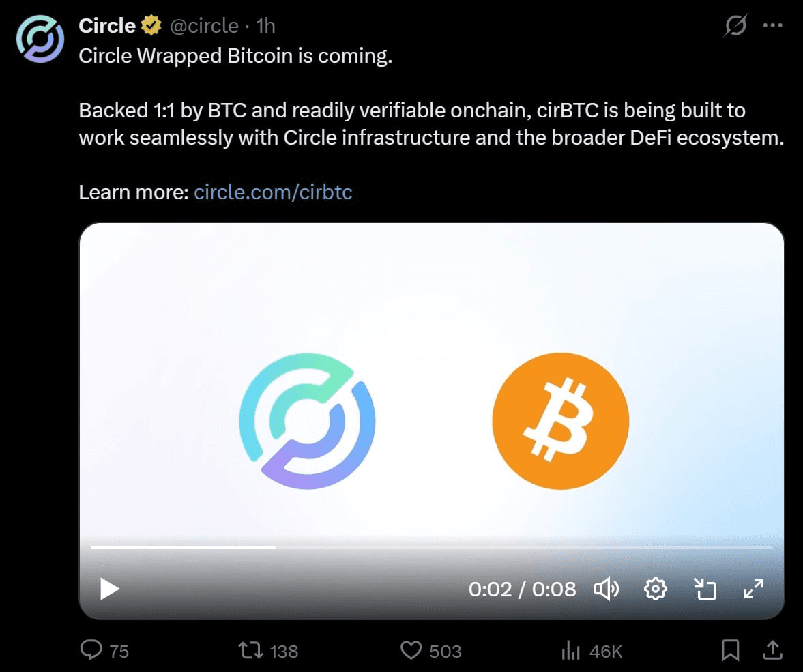
Task: Expand the video to fullscreen
Action: pos(754,589)
